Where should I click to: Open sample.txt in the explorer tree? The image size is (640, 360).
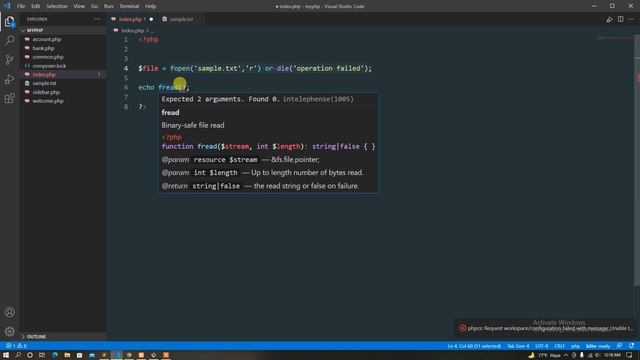44,83
